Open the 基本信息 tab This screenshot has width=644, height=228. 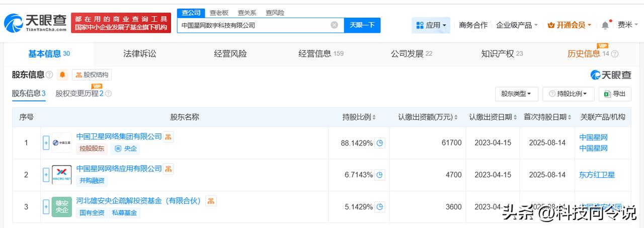click(x=49, y=54)
